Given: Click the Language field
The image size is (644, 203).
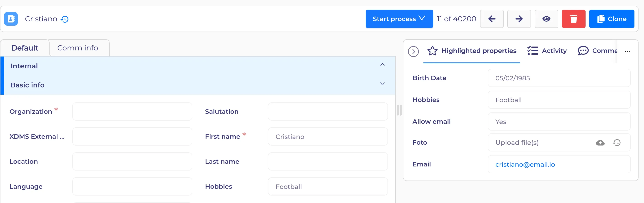Looking at the screenshot, I should coord(132,186).
